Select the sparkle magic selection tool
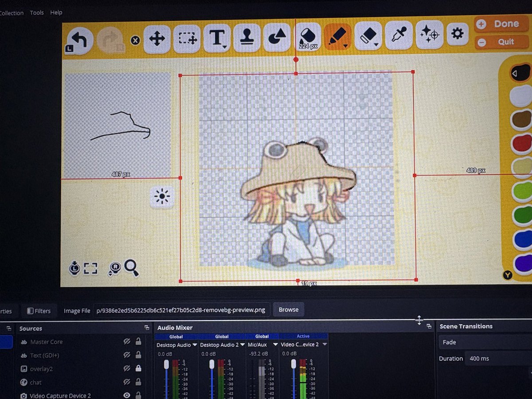This screenshot has height=399, width=532. click(429, 34)
